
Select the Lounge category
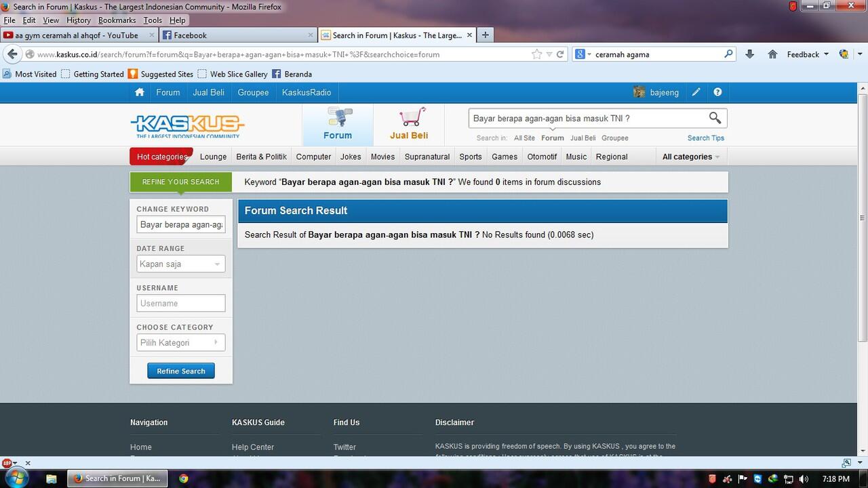coord(213,157)
